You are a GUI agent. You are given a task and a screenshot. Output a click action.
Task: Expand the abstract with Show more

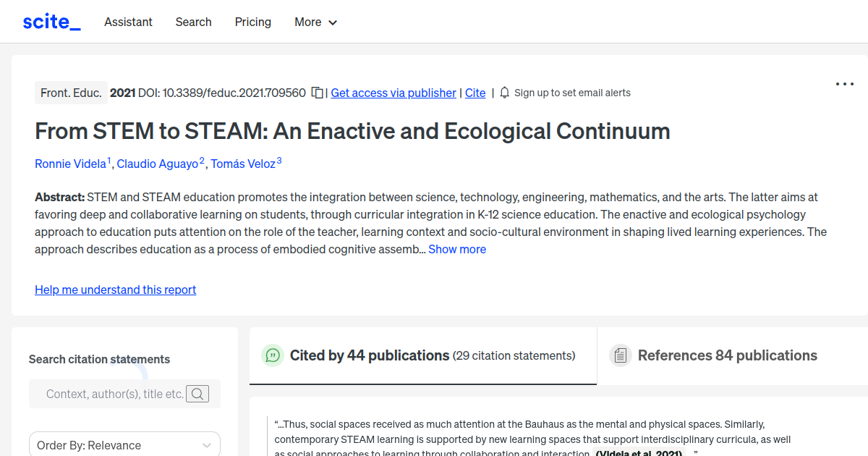pos(456,248)
